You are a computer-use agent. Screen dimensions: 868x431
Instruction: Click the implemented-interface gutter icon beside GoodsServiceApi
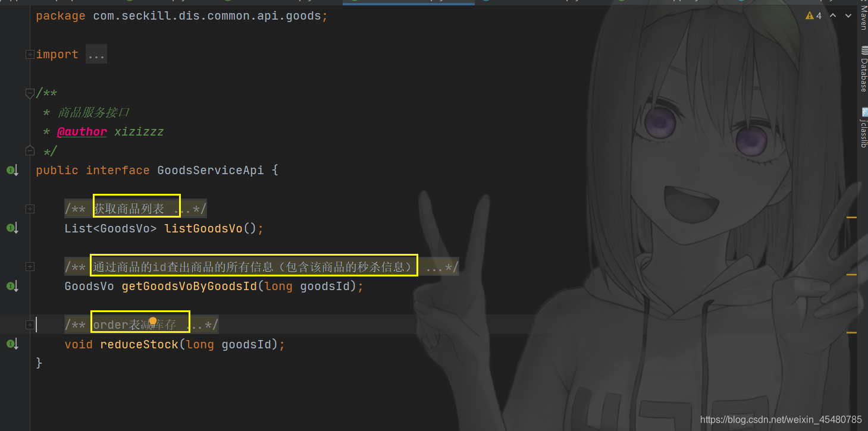12,171
